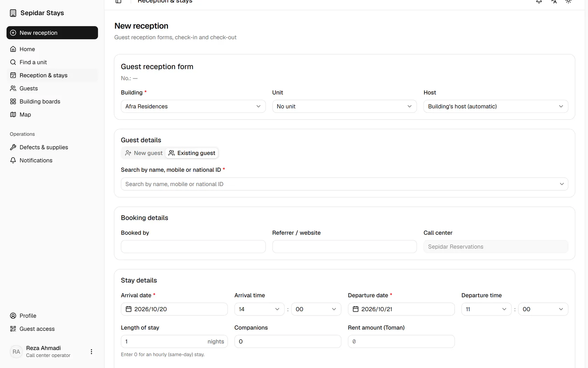Expand the Departure time hour dropdown
Screen dimensions: 588x368
486,309
